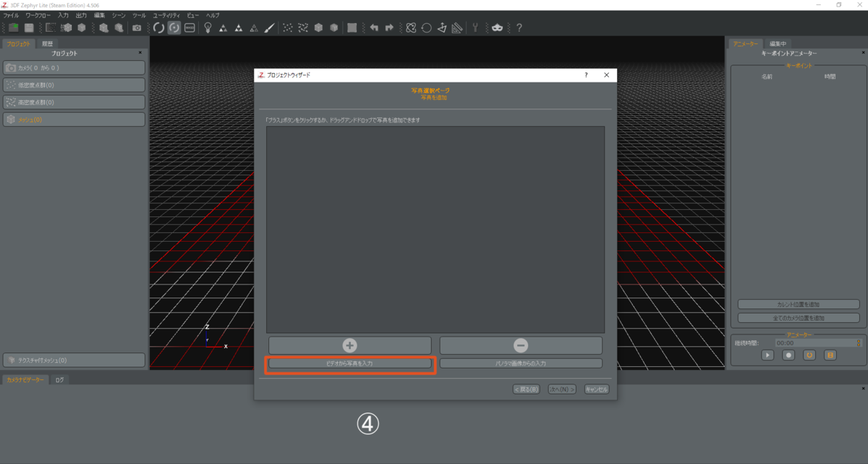
Task: Select カメラ(0 から 0) project item
Action: click(74, 67)
